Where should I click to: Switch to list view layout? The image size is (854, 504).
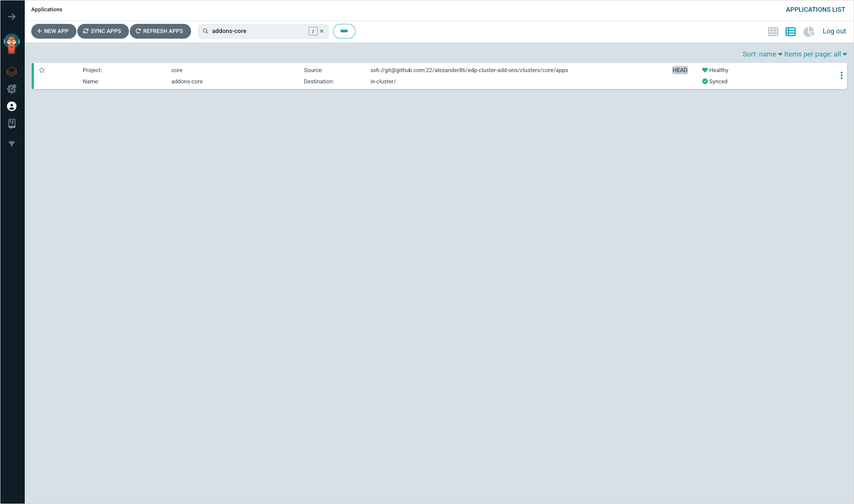coord(790,31)
